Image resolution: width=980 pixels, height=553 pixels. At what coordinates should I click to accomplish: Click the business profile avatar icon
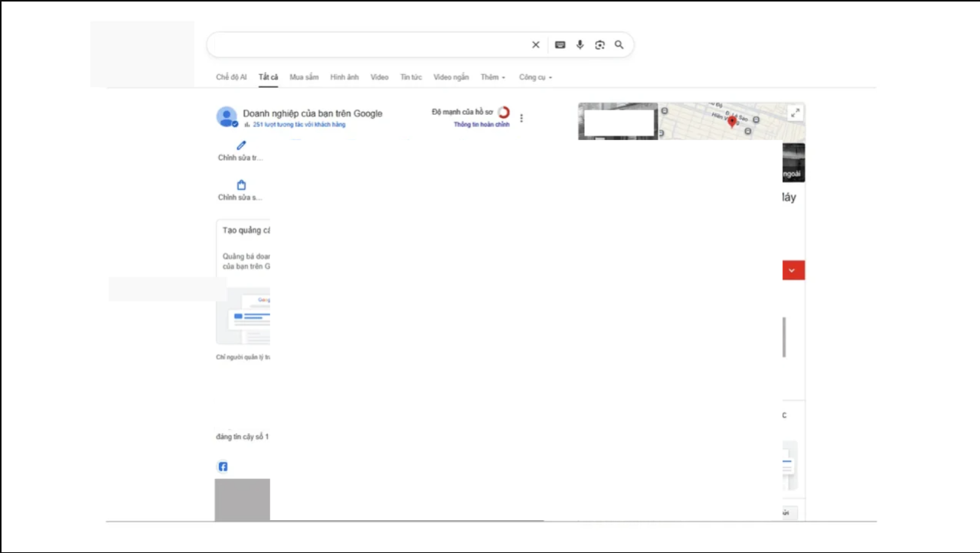coord(227,116)
